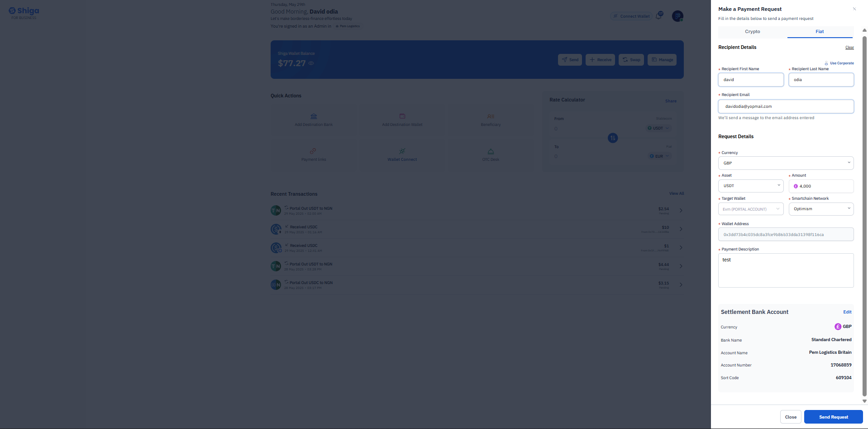Click Connect Wallet button in header
868x429 pixels.
[631, 16]
